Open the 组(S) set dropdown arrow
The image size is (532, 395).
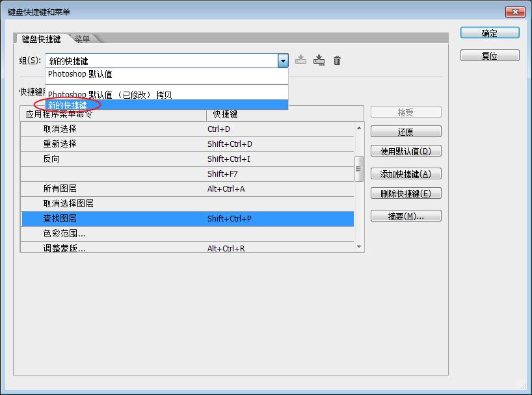[x=283, y=61]
